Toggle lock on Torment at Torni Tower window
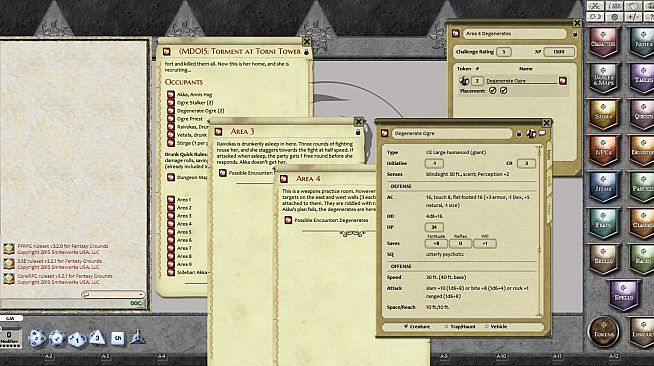Viewport: 654px width, 366px height. click(x=306, y=52)
